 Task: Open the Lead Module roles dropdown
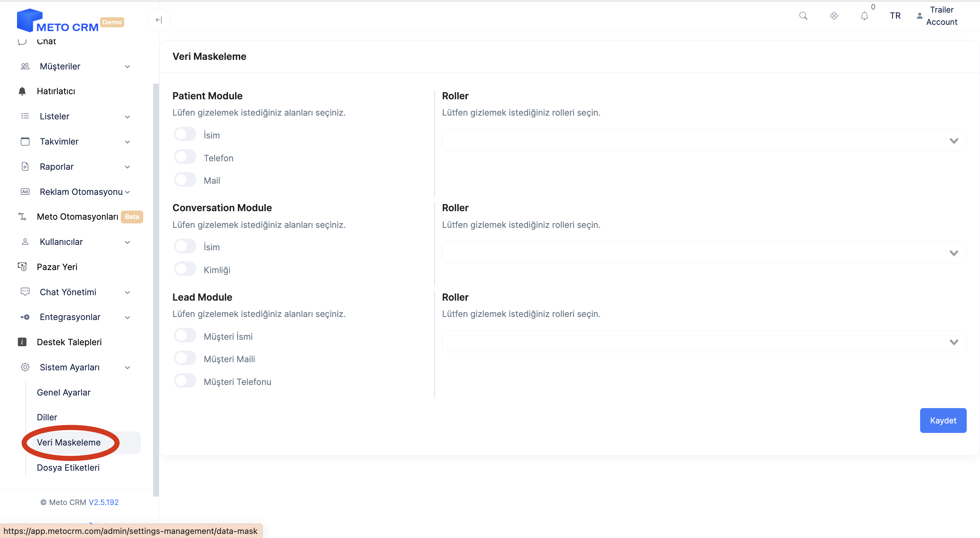(704, 341)
